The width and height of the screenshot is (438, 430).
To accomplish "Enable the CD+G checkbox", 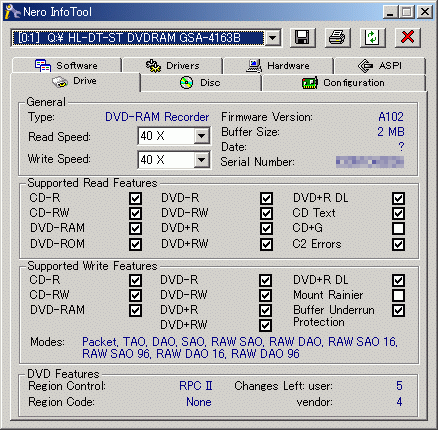I will 399,229.
